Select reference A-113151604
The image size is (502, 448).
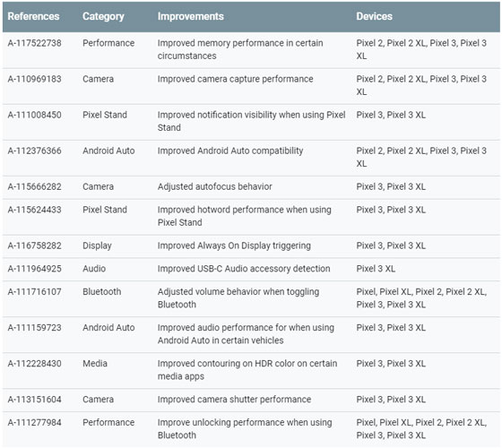point(35,399)
